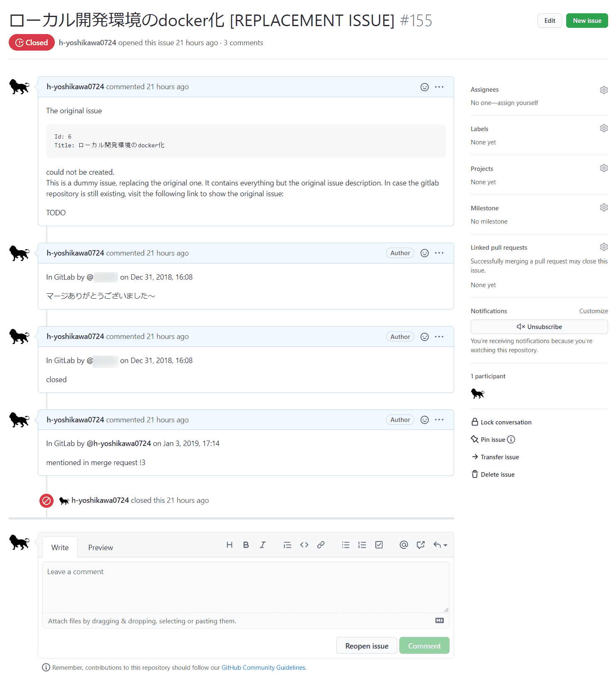
Task: Reference an issue or pull request icon
Action: tap(420, 545)
